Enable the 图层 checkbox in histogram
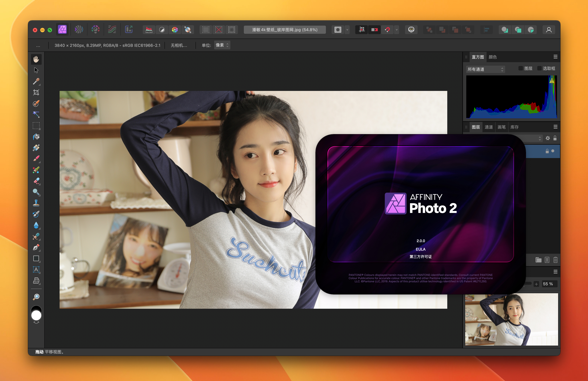Image resolution: width=588 pixels, height=381 pixels. coord(520,68)
